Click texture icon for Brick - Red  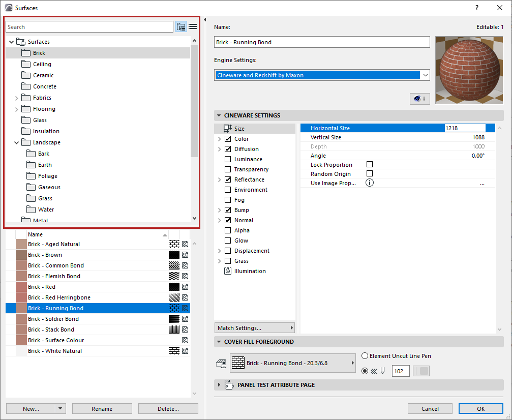pos(185,287)
